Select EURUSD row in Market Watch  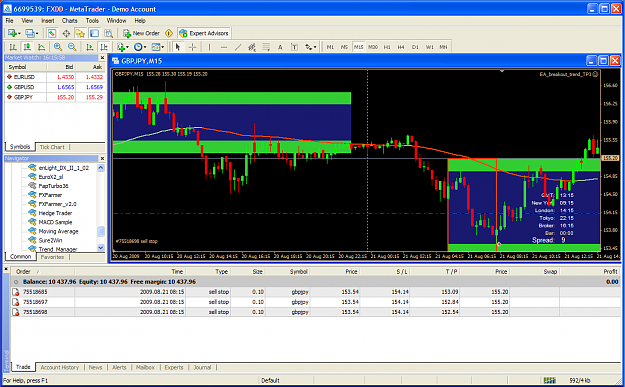tap(55, 77)
